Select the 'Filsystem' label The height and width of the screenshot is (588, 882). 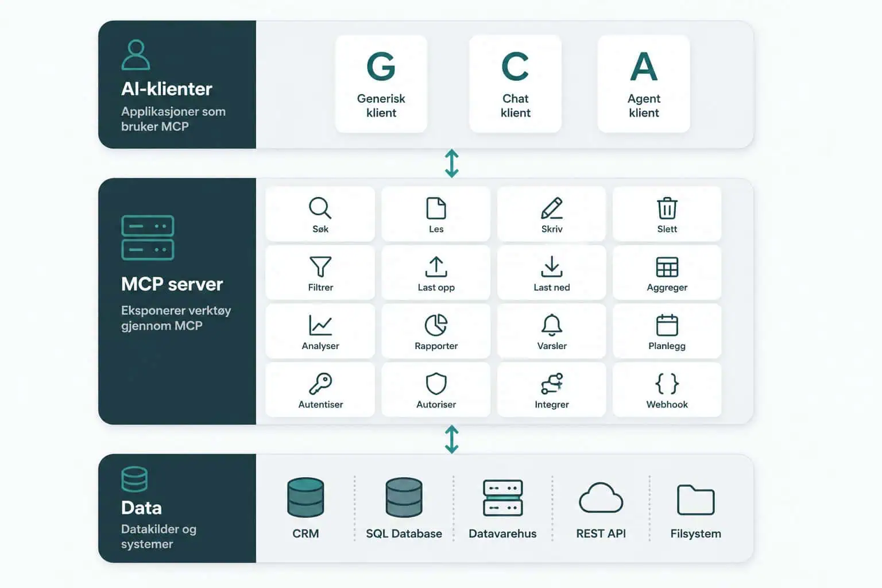coord(695,533)
